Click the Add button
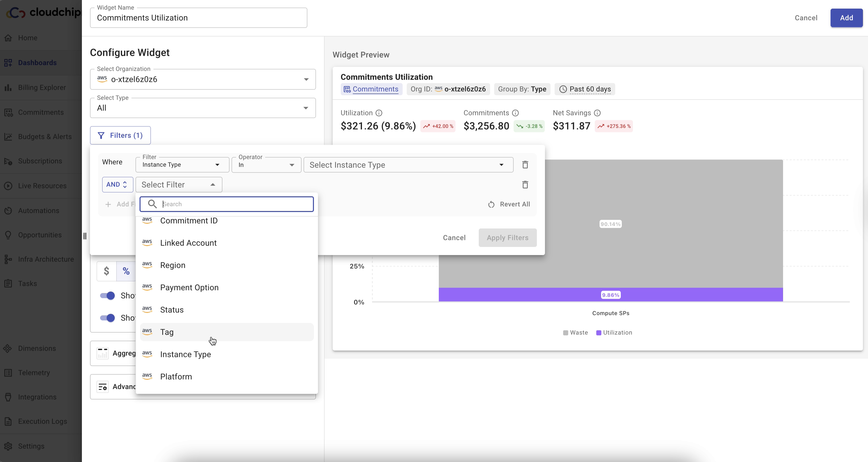 pyautogui.click(x=846, y=18)
